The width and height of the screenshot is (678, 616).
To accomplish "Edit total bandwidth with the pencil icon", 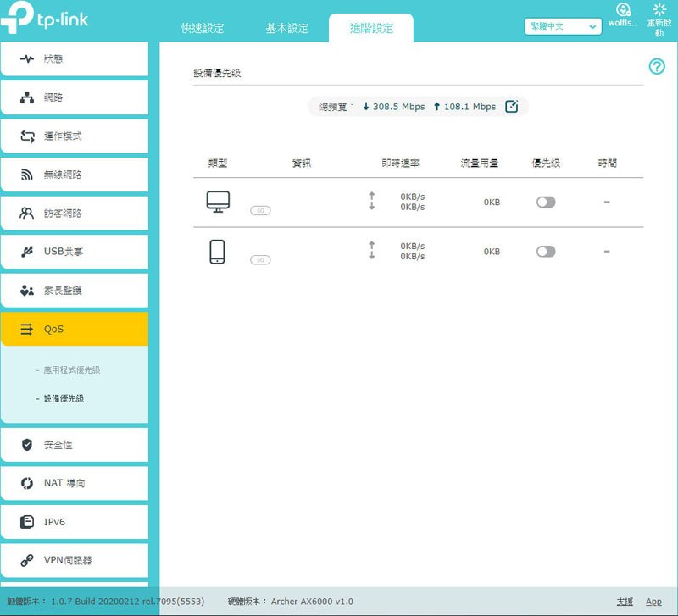I will click(x=512, y=107).
